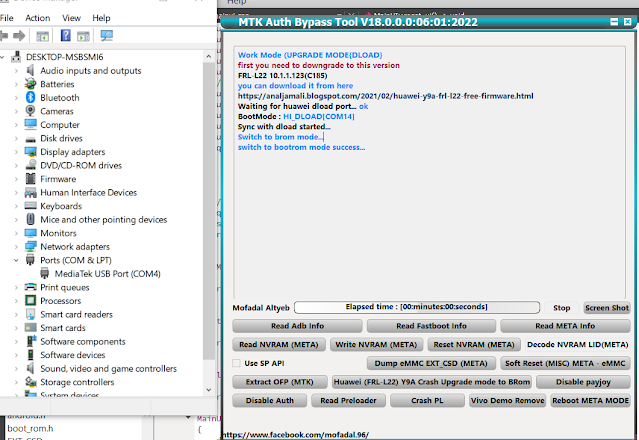639x440 pixels.
Task: Click the Bluetooth icon in device tree
Action: tap(31, 97)
